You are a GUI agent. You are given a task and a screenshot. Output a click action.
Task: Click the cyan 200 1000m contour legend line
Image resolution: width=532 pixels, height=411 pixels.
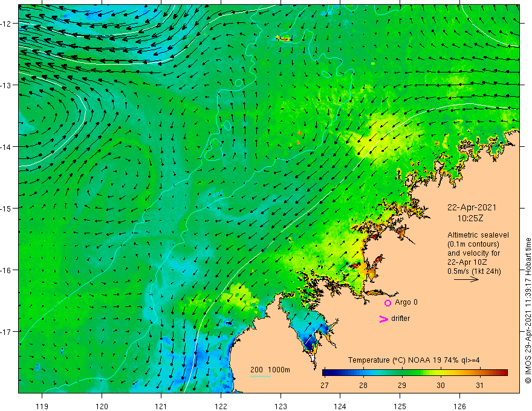point(261,376)
